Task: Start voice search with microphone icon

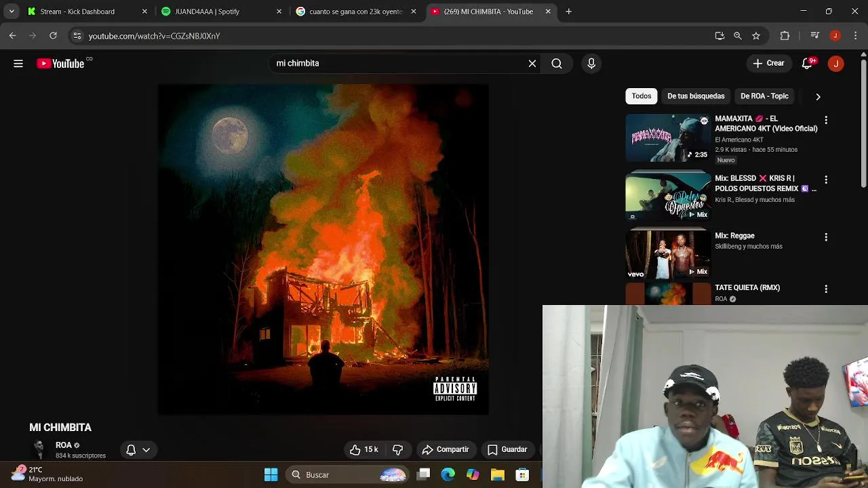Action: point(591,63)
